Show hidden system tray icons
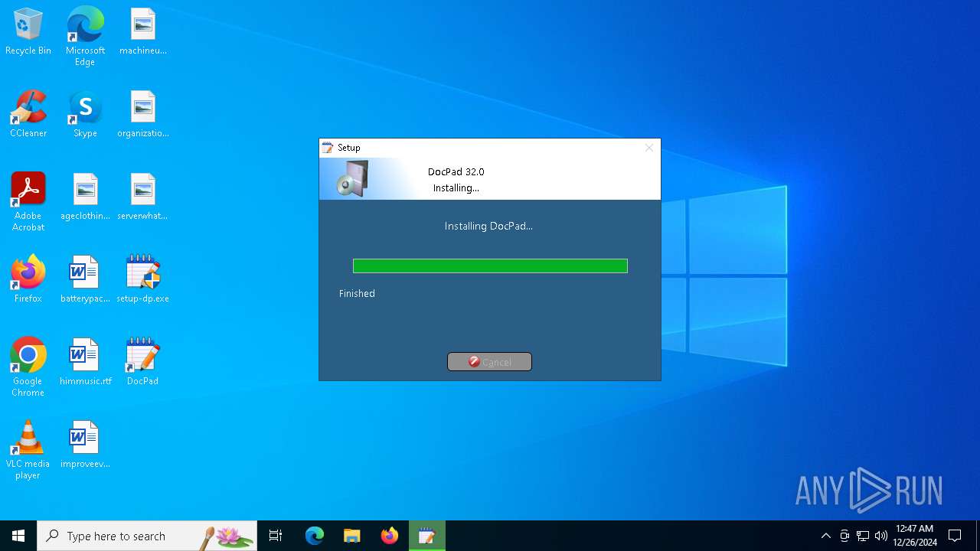 (825, 536)
